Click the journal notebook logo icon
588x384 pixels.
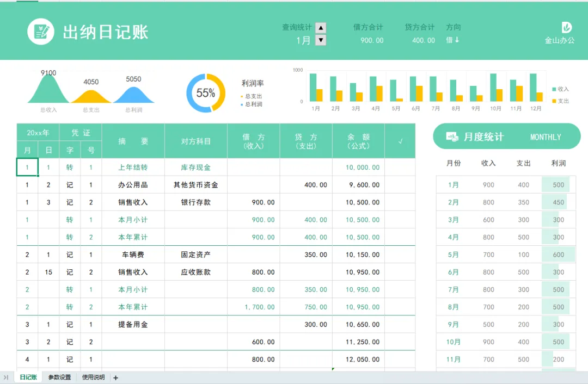(x=41, y=32)
